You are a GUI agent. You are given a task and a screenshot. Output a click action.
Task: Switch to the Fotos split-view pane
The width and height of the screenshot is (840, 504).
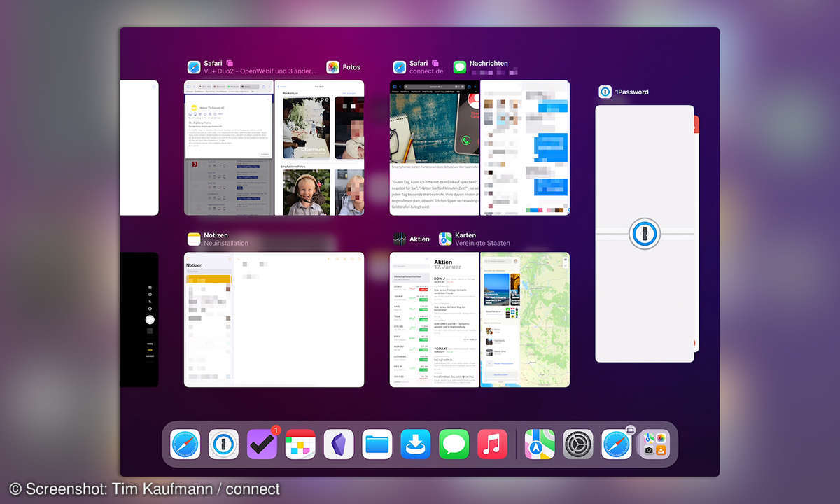point(320,148)
